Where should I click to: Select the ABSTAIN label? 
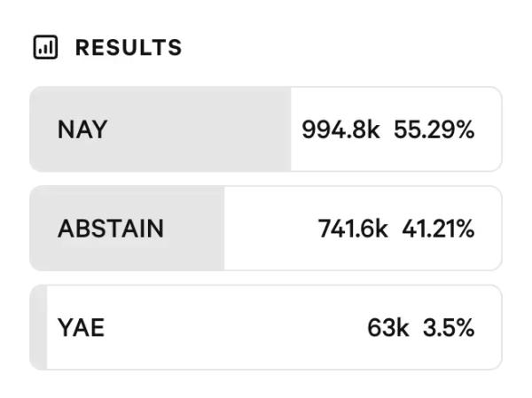[111, 229]
